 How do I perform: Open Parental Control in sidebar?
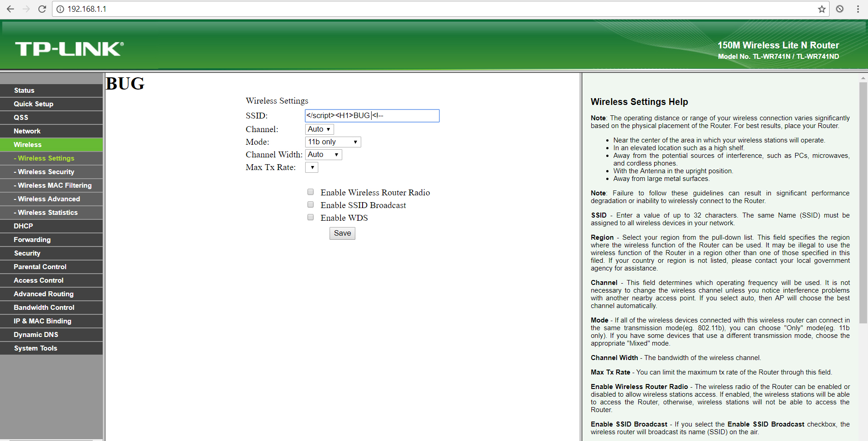52,267
